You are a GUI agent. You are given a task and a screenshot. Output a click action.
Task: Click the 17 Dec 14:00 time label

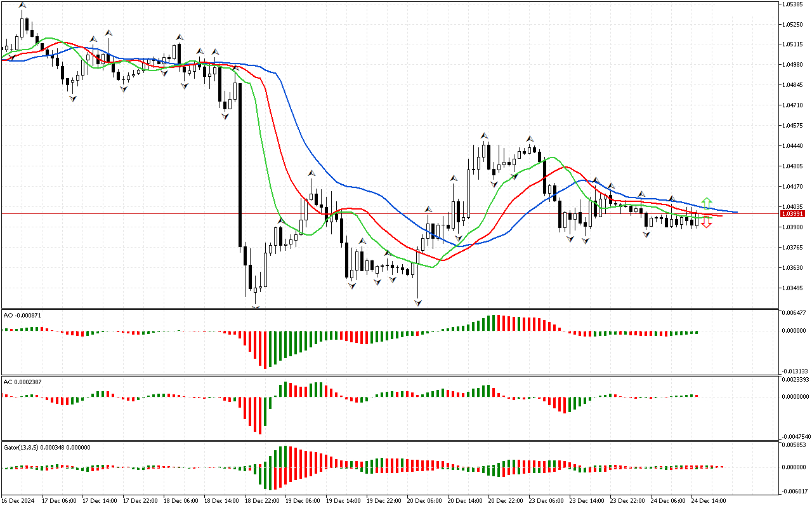pos(100,501)
